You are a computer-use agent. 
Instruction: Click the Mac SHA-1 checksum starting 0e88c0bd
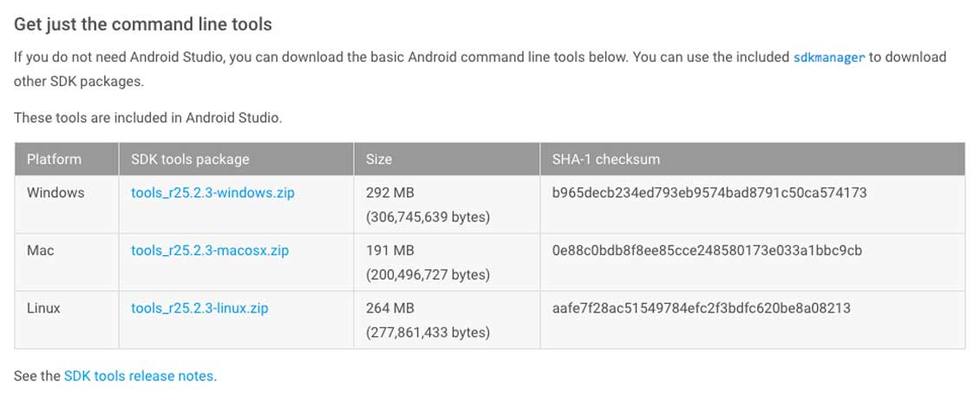coord(707,250)
